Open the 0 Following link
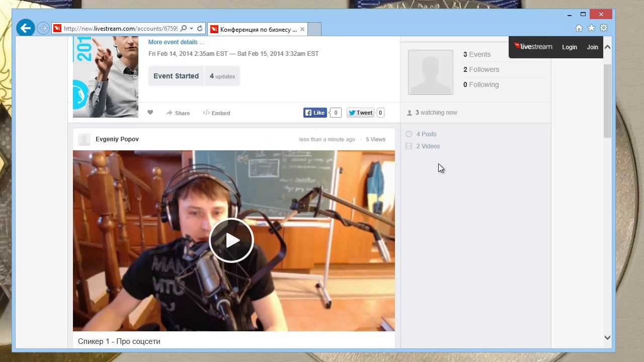644x362 pixels. point(481,84)
